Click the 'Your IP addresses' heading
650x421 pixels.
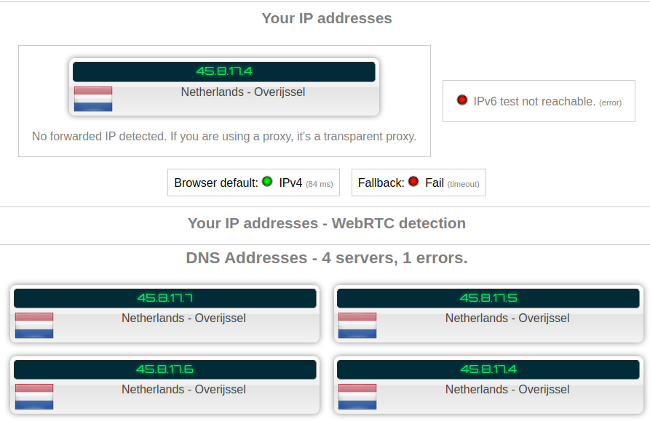(326, 17)
